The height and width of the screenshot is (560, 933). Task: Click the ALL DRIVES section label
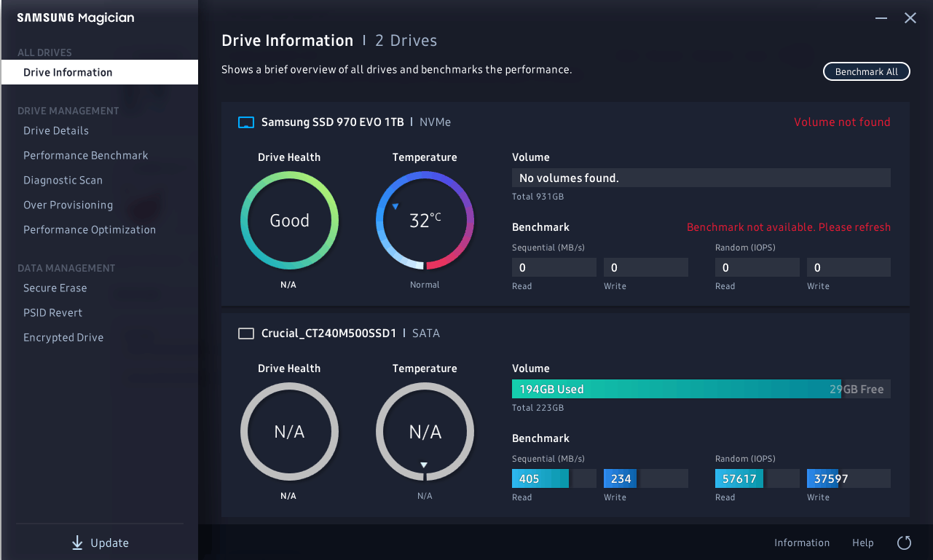[44, 52]
